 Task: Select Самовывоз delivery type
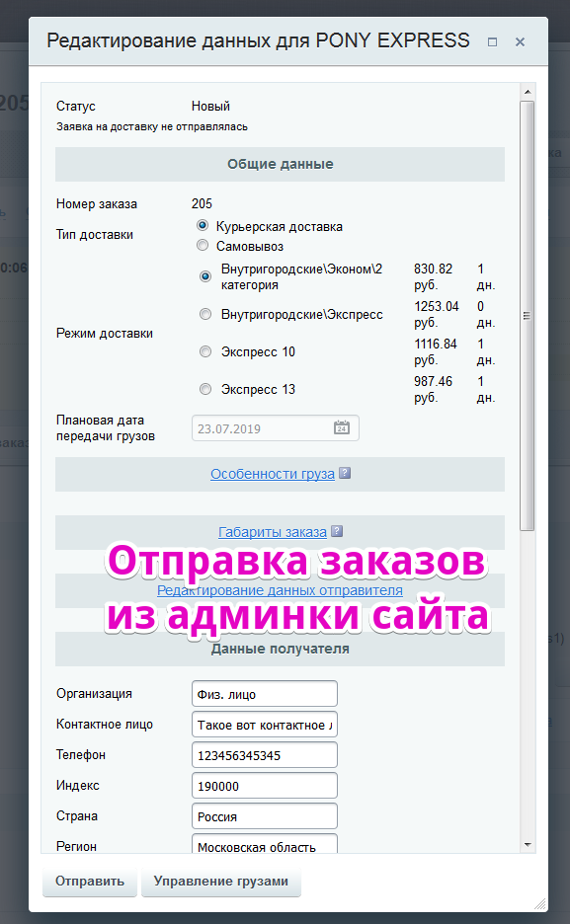coord(203,245)
